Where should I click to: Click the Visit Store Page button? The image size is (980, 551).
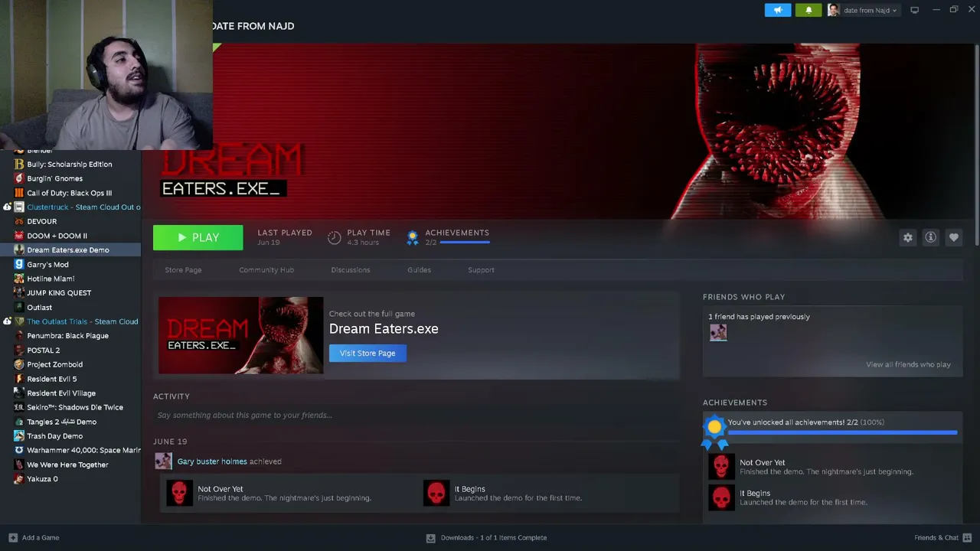(367, 353)
